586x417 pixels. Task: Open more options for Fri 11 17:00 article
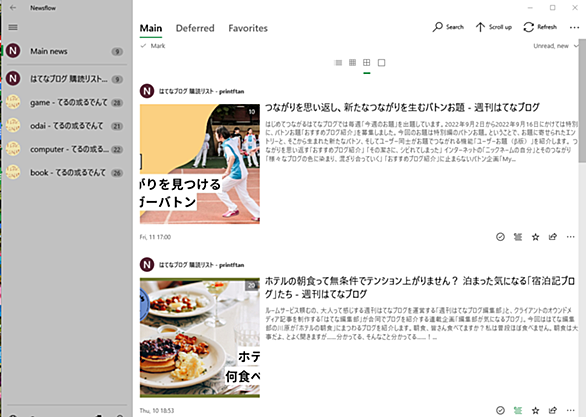click(570, 237)
